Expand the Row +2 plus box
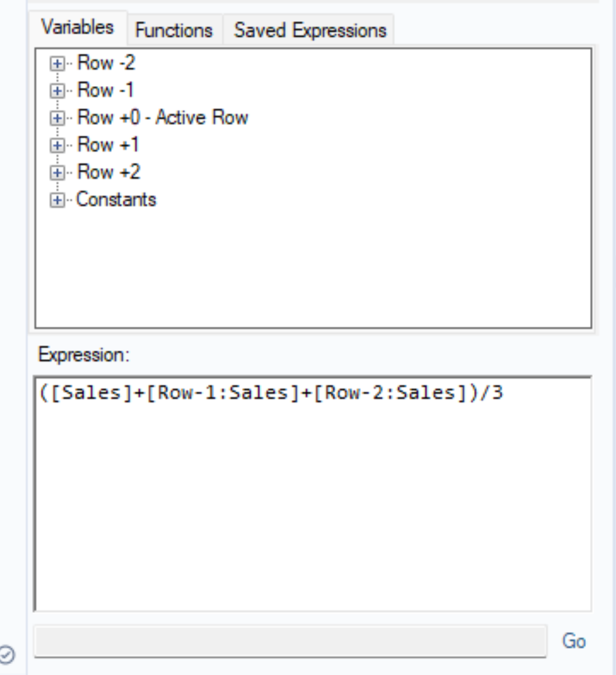This screenshot has height=675, width=616. [x=57, y=173]
